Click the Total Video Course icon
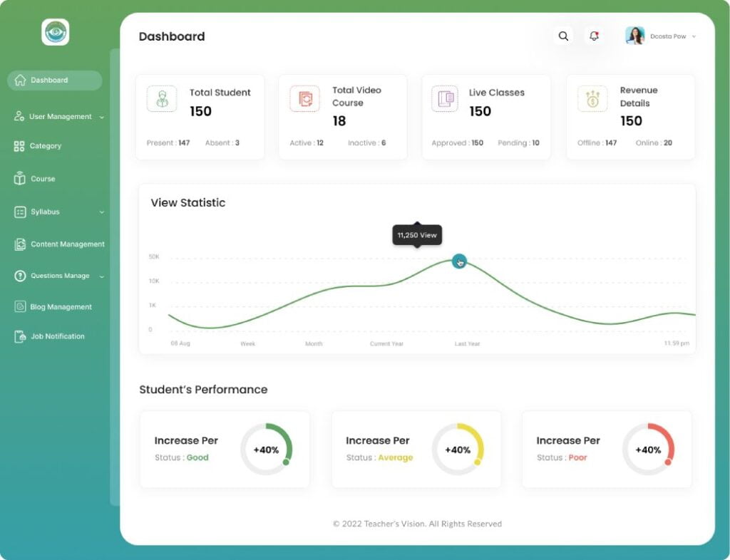 click(x=304, y=99)
